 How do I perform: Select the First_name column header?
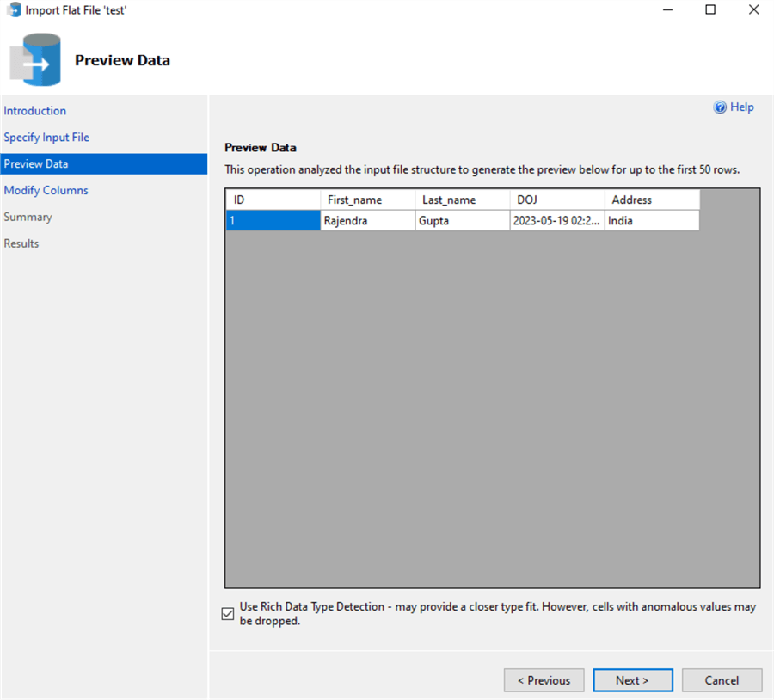(367, 199)
